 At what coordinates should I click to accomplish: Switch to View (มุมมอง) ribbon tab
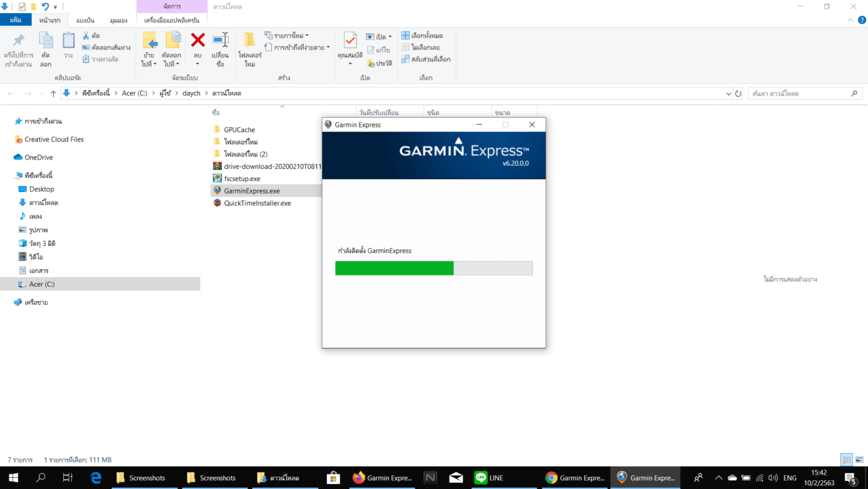tap(118, 20)
